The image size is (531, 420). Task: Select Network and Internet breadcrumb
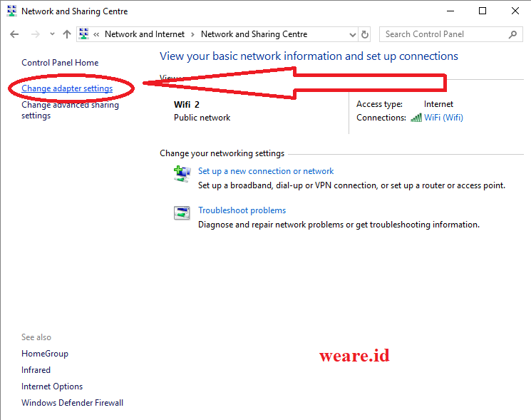[x=145, y=34]
